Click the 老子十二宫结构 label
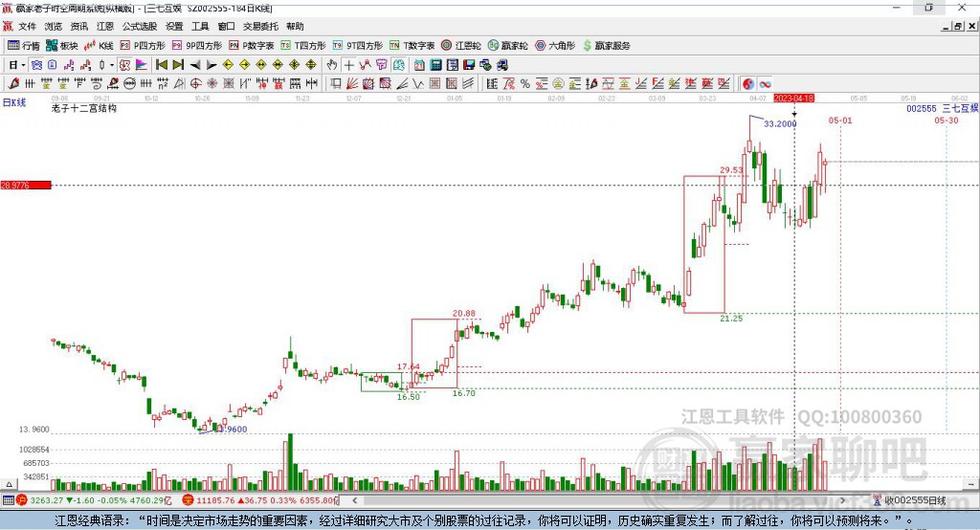The width and height of the screenshot is (980, 530). [84, 108]
